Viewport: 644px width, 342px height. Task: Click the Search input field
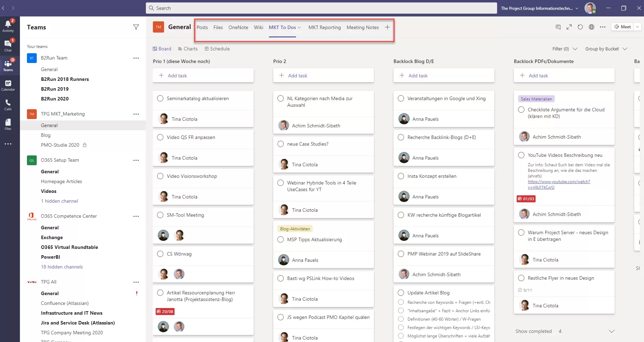tap(321, 8)
